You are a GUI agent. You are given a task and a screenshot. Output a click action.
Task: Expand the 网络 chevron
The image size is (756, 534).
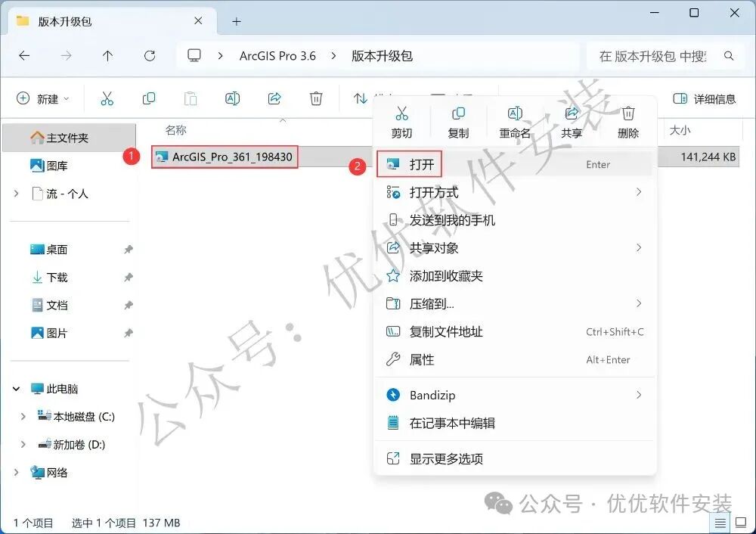tap(17, 472)
